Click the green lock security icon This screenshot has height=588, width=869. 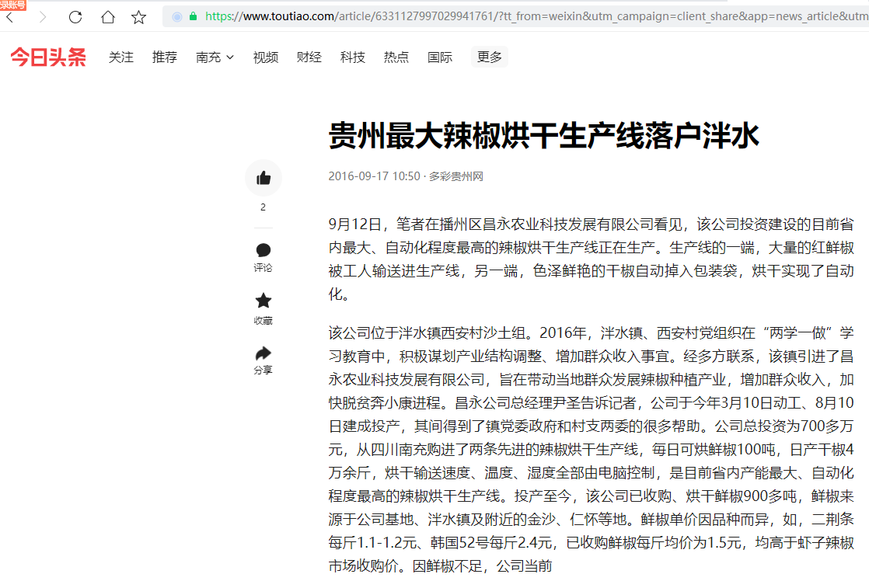[193, 16]
